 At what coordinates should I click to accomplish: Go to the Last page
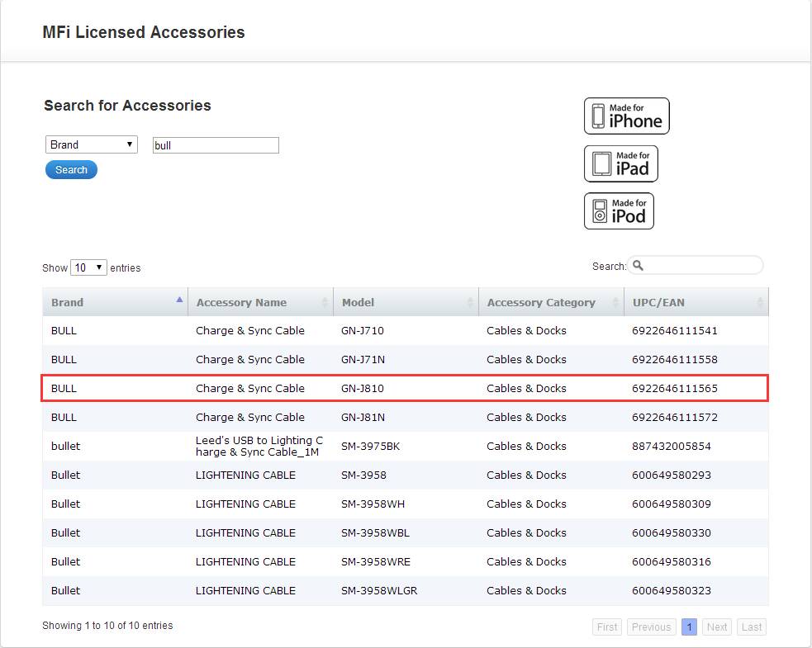(752, 627)
